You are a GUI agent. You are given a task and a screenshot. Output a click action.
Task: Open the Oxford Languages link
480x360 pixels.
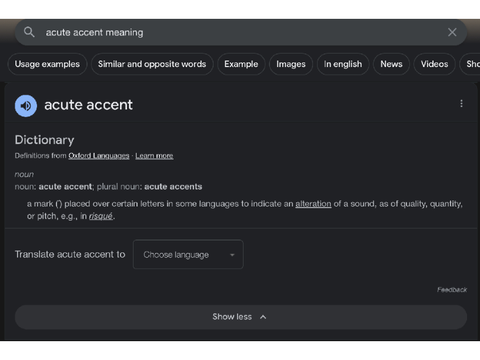[x=99, y=156]
